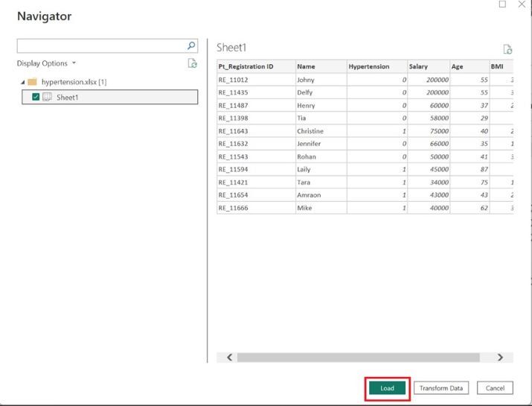Click the horizontal scrollbar thumb

click(x=359, y=358)
